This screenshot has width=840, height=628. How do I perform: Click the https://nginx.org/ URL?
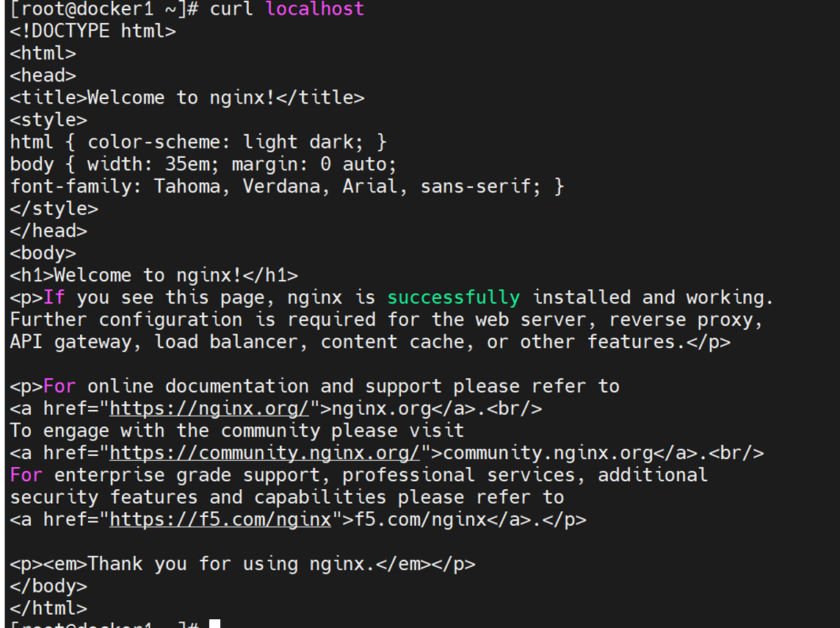(x=209, y=409)
